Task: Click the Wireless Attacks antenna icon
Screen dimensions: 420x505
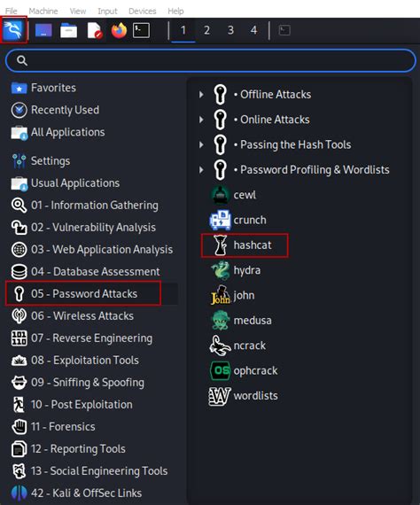Action: (x=19, y=316)
